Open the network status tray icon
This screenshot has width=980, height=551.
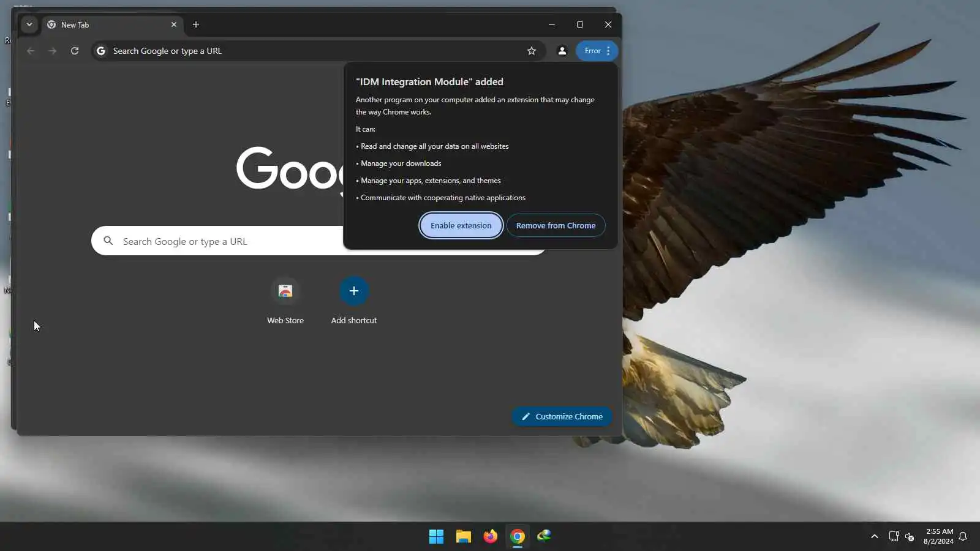894,537
